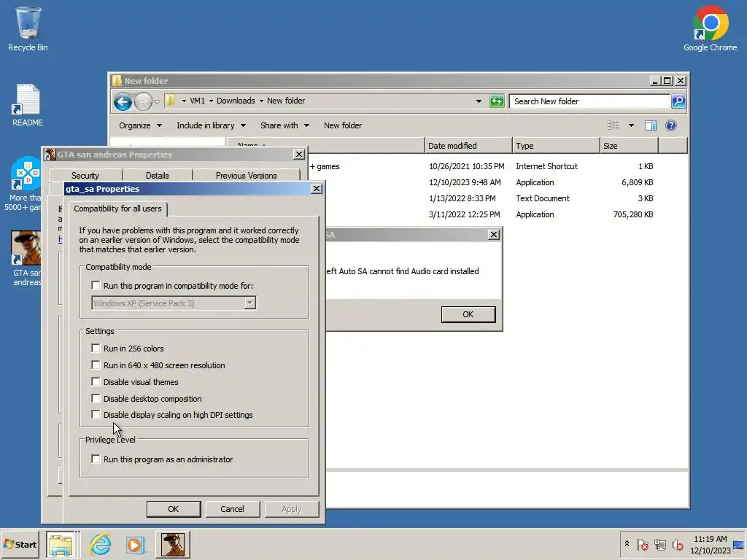The width and height of the screenshot is (747, 560).
Task: Click New folder in the Explorer toolbar
Action: [343, 125]
